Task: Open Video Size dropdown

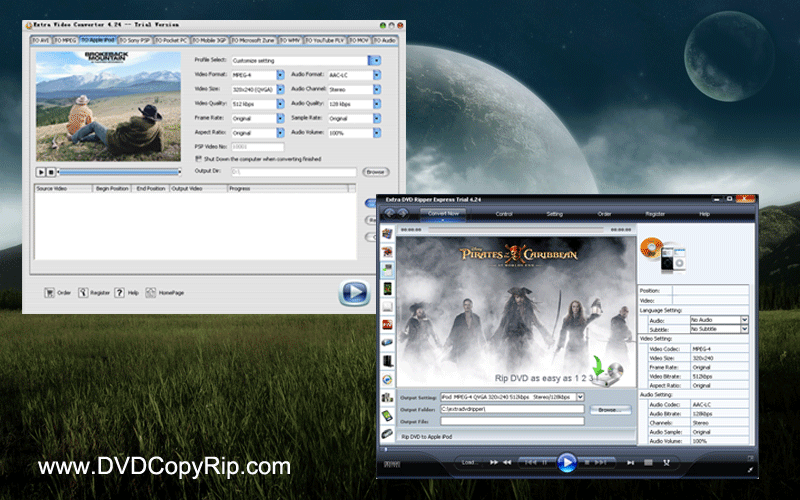Action: click(x=280, y=89)
